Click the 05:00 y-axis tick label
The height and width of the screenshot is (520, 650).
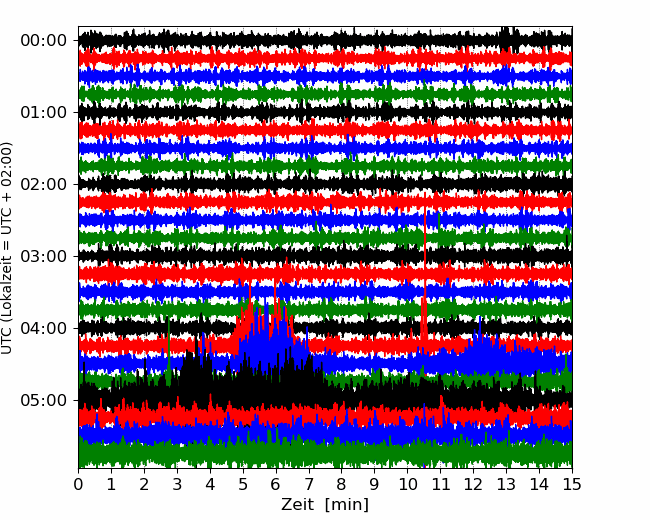point(44,401)
